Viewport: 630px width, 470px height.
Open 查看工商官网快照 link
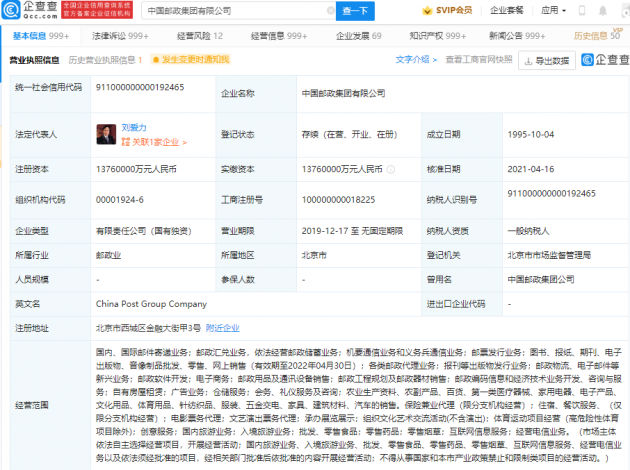(479, 60)
